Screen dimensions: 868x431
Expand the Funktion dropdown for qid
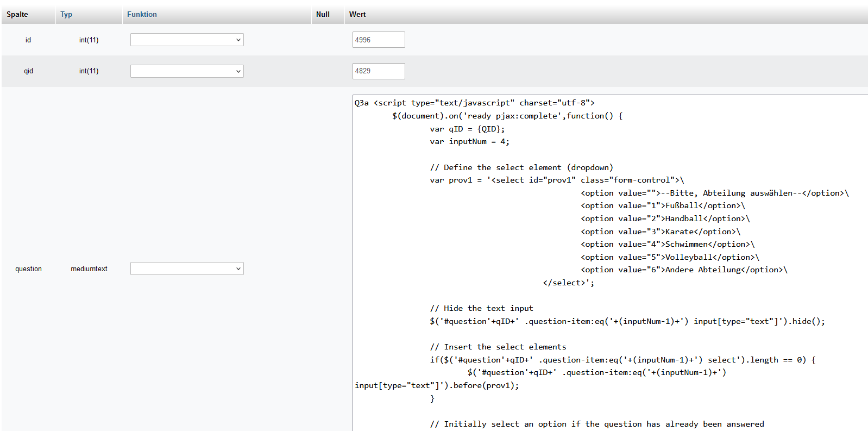tap(186, 71)
